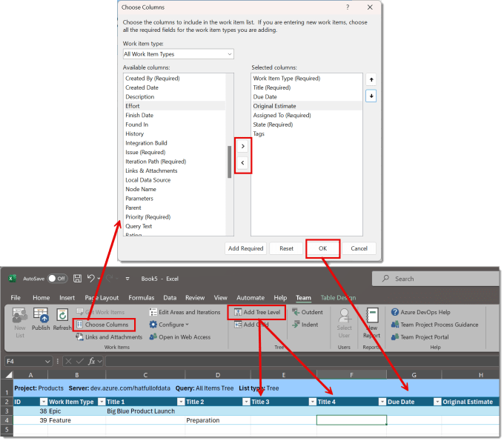
Task: Open the Due Date filter dropdown
Action: tap(437, 402)
